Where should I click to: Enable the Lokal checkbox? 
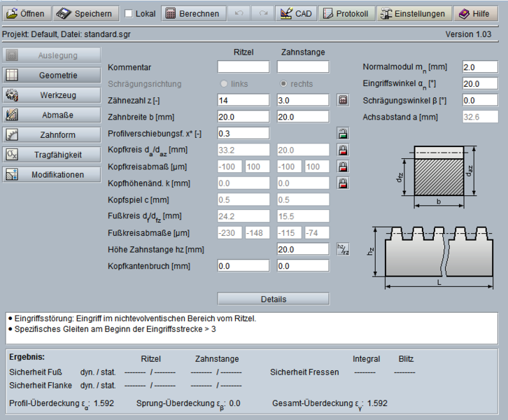pos(129,13)
